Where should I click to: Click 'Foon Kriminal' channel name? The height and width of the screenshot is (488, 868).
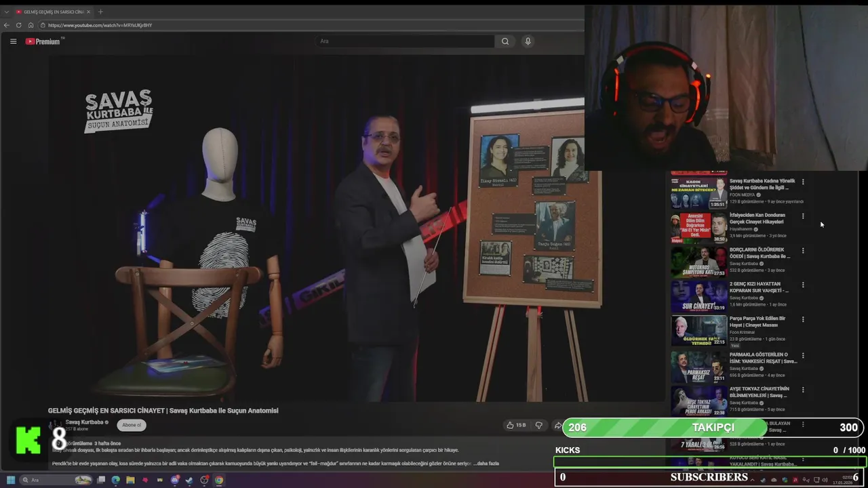[743, 332]
